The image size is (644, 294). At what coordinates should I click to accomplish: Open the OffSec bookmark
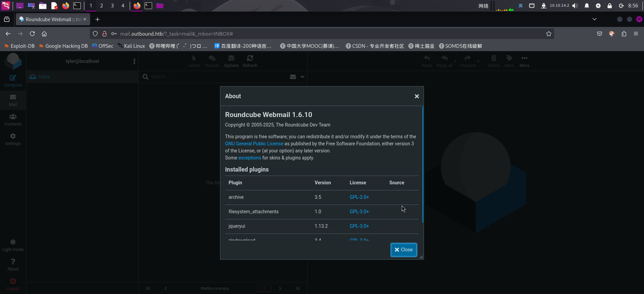103,46
